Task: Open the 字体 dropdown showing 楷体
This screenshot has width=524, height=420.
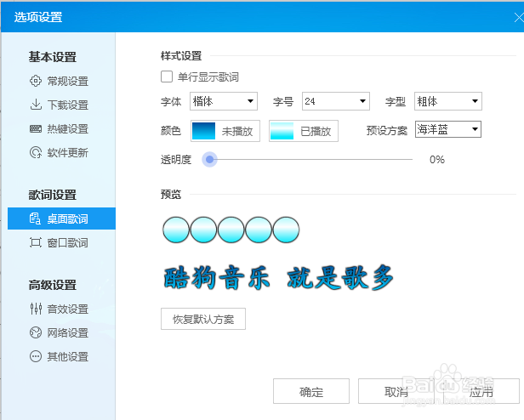Action: 224,101
